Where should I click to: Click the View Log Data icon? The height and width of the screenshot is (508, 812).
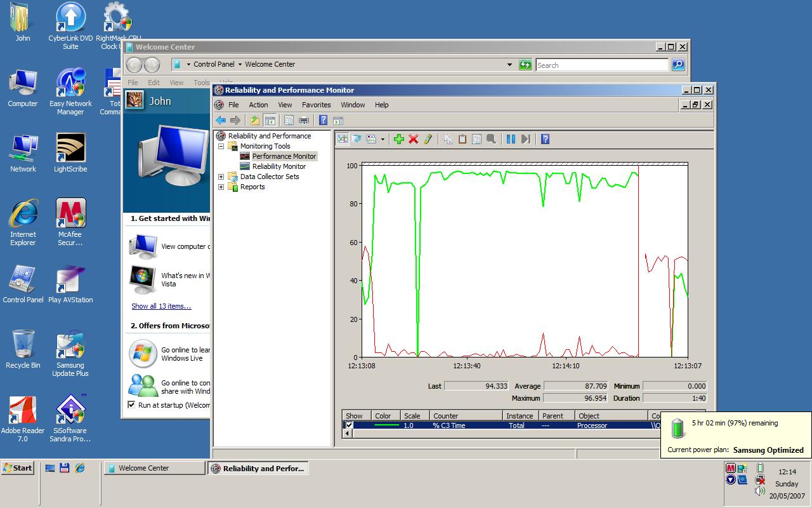(357, 139)
